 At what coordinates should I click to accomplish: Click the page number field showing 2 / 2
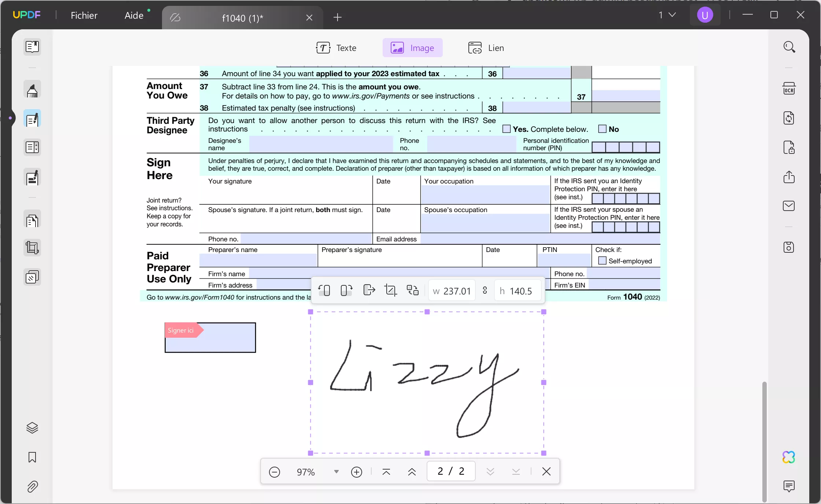450,471
